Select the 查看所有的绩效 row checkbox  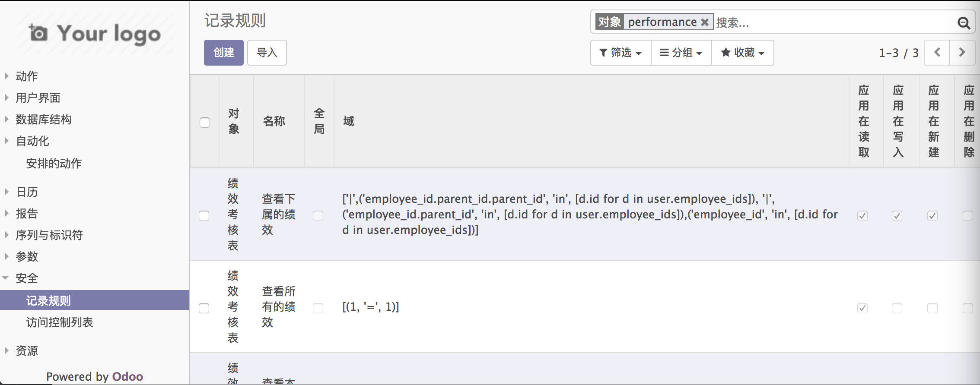point(204,308)
